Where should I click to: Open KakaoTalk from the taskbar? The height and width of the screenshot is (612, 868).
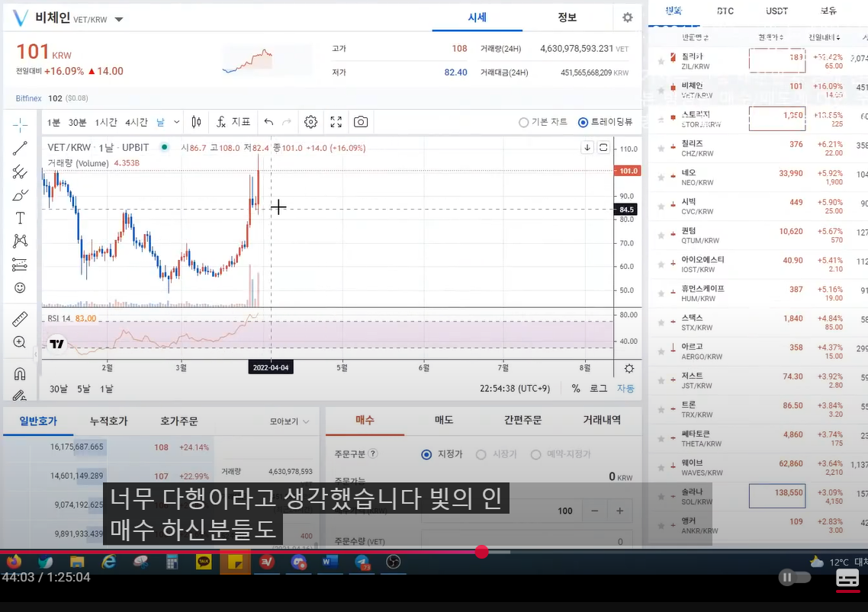204,562
